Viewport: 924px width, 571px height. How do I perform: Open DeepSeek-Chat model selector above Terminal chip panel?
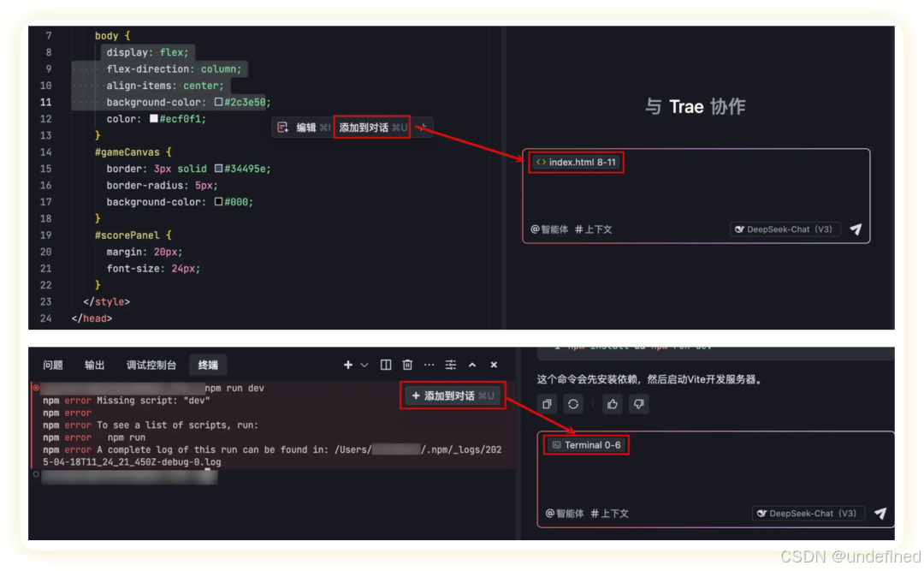pyautogui.click(x=808, y=513)
